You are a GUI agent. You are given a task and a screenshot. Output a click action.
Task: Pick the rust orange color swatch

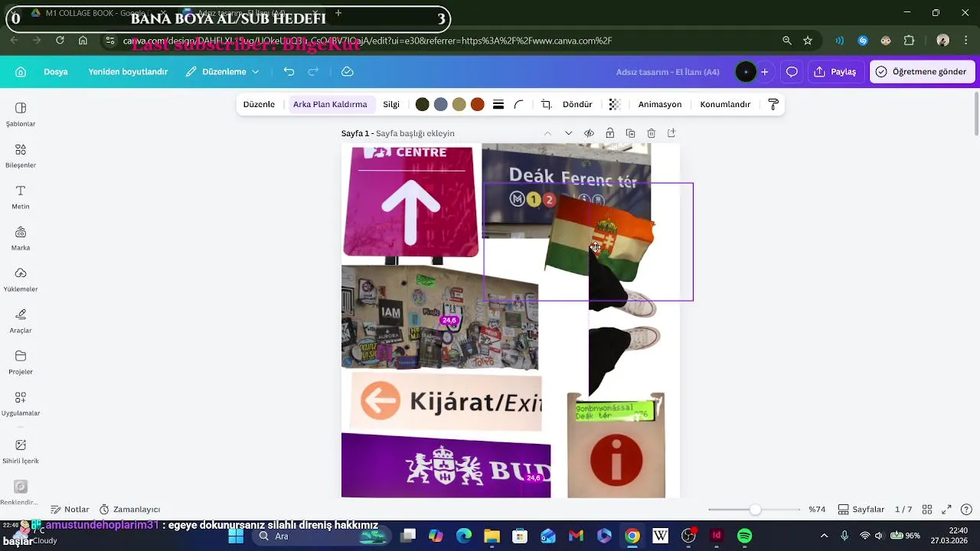[478, 104]
